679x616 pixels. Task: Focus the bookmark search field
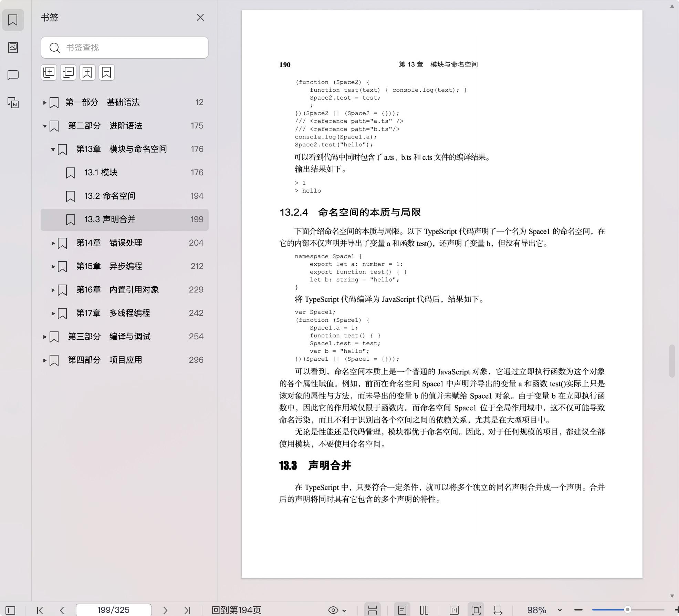(x=125, y=48)
